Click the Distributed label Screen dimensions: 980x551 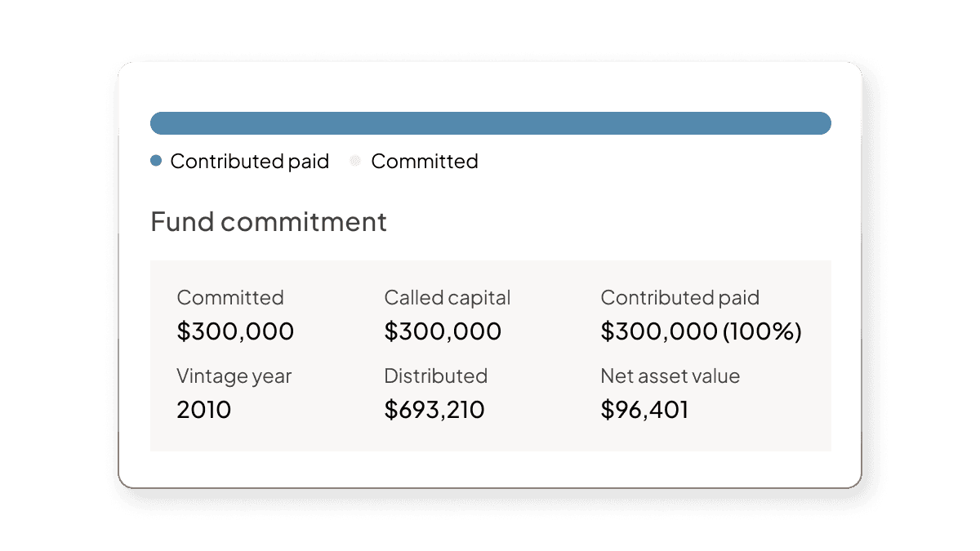[x=436, y=376]
